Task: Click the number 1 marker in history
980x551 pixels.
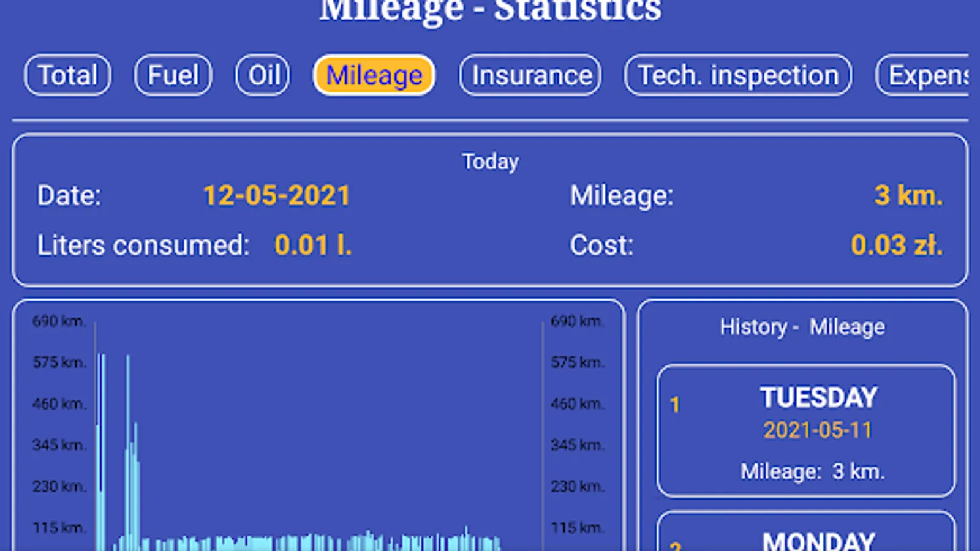Action: click(674, 404)
